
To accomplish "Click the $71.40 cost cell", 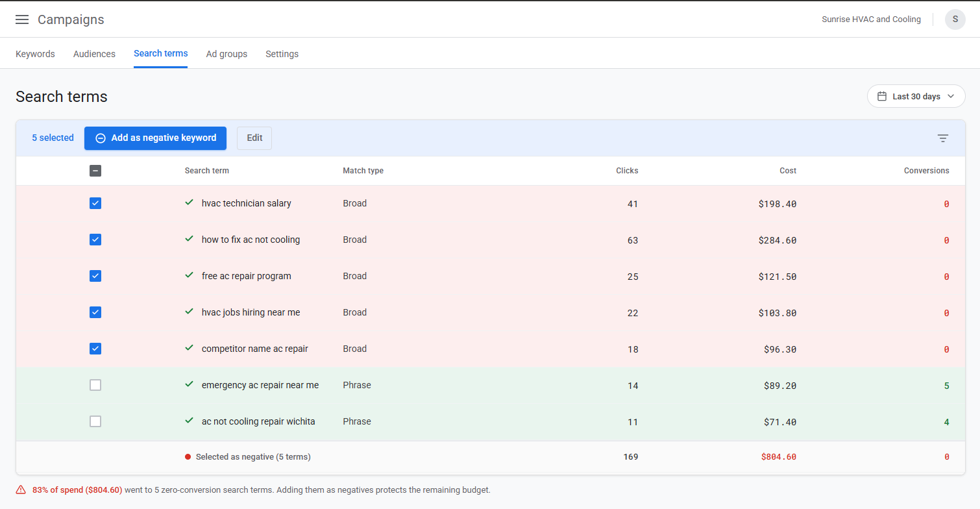I will [x=780, y=422].
